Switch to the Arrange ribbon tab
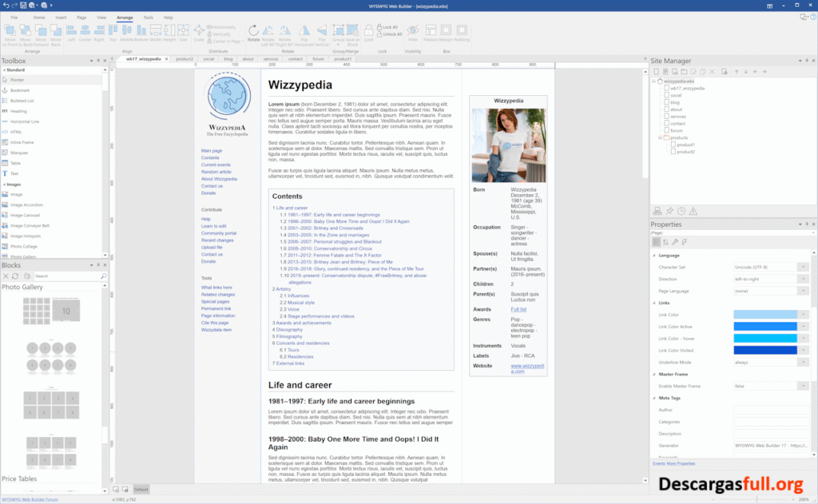The height and width of the screenshot is (504, 818). (x=125, y=16)
